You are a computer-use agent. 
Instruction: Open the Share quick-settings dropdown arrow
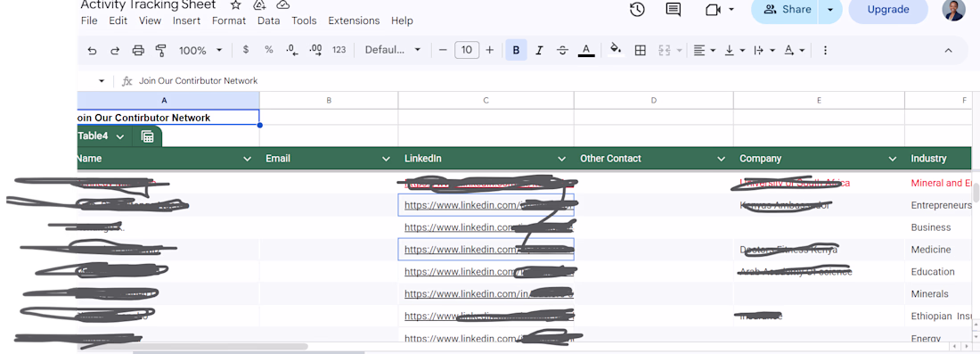[830, 10]
